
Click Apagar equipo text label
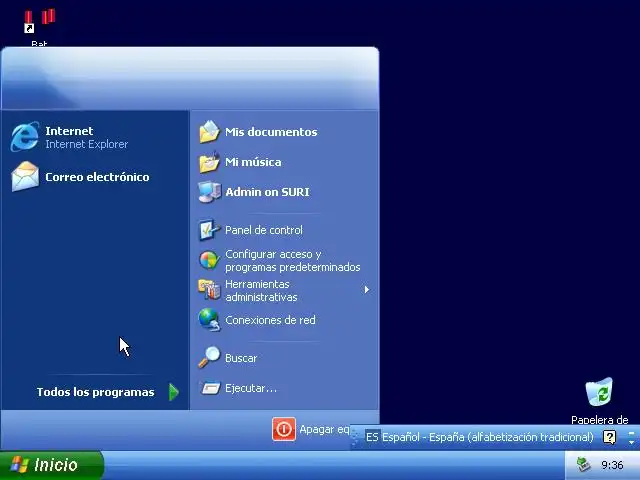(324, 429)
